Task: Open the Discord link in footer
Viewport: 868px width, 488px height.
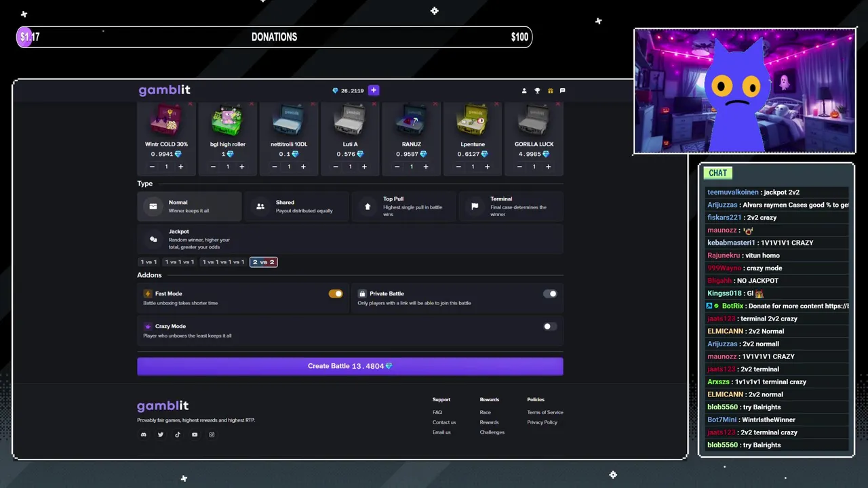Action: pos(144,434)
